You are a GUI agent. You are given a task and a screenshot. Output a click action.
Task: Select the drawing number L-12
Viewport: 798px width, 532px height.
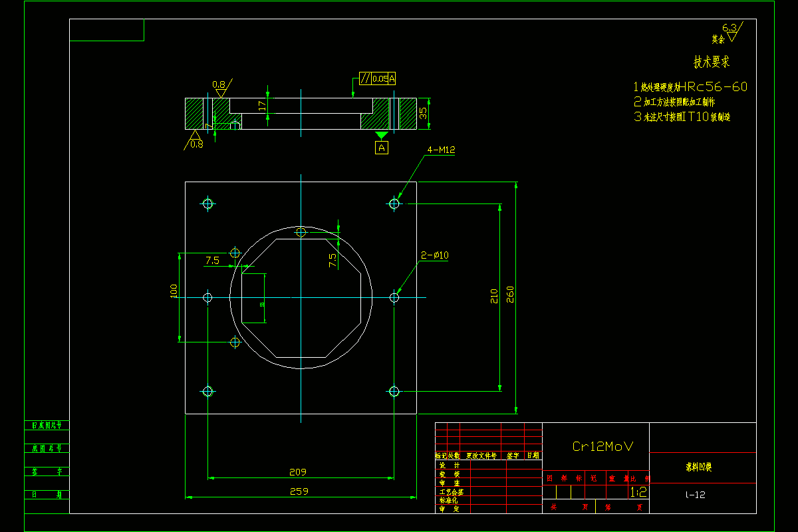coord(696,495)
